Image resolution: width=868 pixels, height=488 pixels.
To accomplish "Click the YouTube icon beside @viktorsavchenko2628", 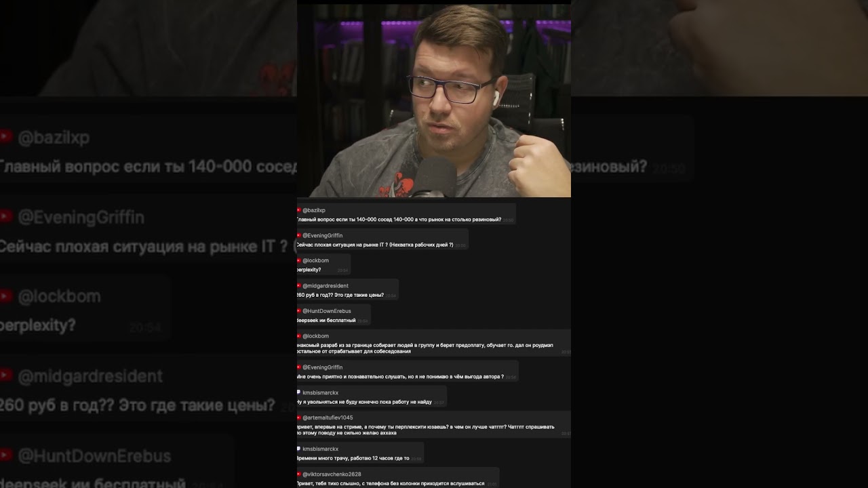I will 299,474.
